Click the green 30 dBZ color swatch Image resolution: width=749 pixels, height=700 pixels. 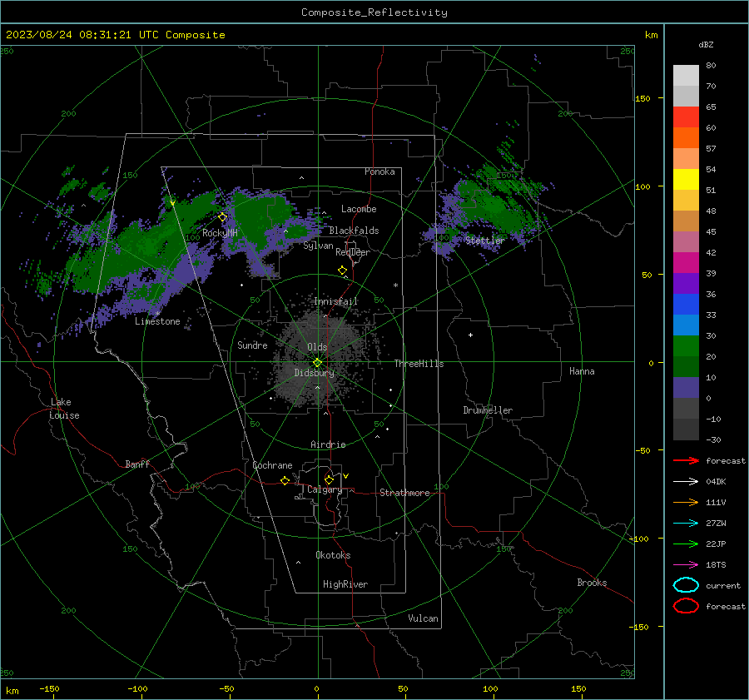pyautogui.click(x=686, y=346)
